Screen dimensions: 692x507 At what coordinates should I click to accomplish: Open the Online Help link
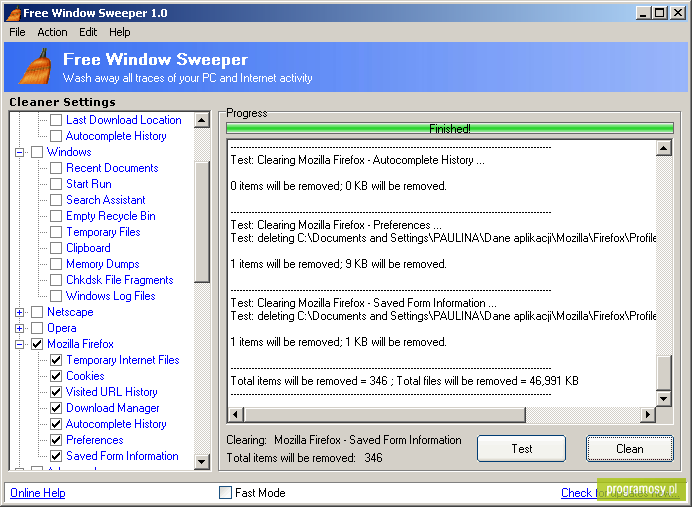coord(38,492)
